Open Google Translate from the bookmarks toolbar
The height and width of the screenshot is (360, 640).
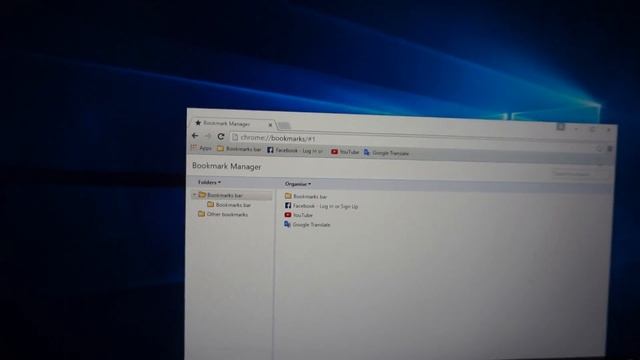(x=386, y=153)
